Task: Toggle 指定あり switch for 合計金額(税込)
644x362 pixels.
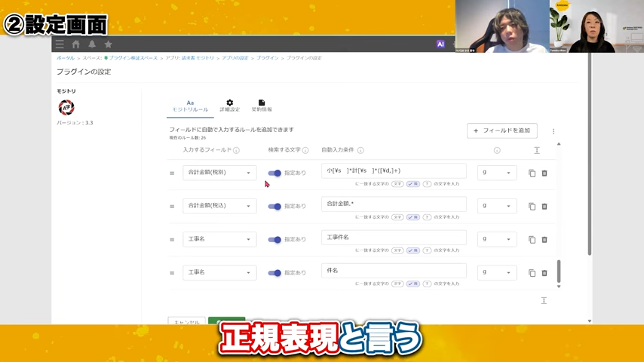Action: (x=274, y=207)
